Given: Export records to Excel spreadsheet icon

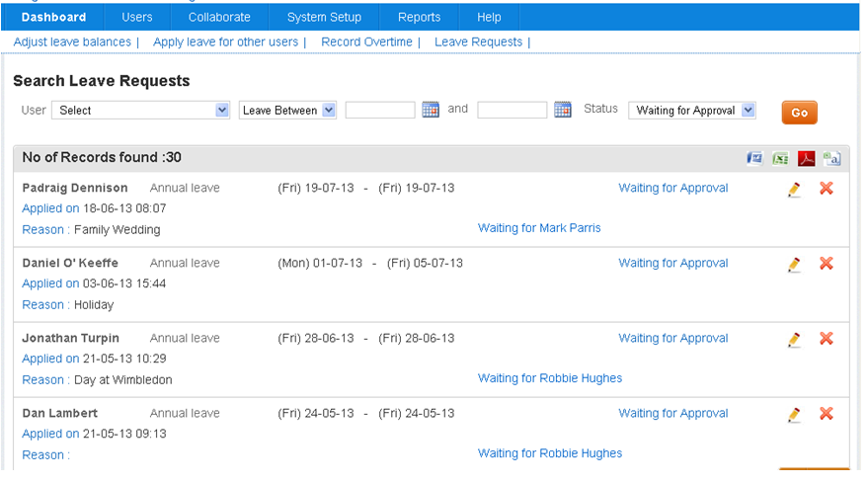Looking at the screenshot, I should (x=780, y=158).
